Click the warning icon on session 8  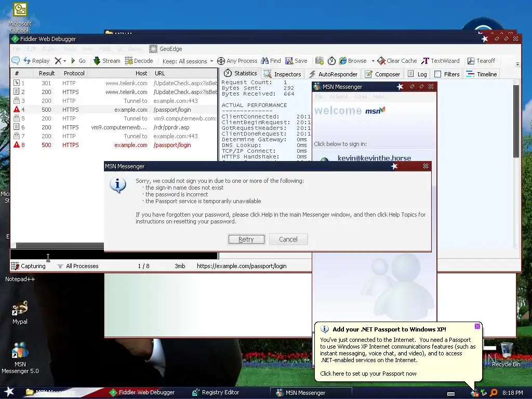[17, 145]
